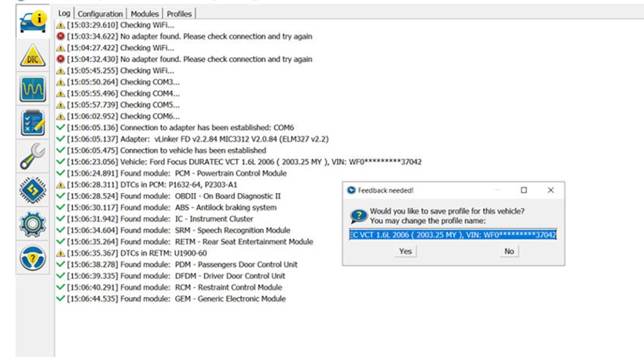
Task: Open the wrench service functions section
Action: coord(33,157)
